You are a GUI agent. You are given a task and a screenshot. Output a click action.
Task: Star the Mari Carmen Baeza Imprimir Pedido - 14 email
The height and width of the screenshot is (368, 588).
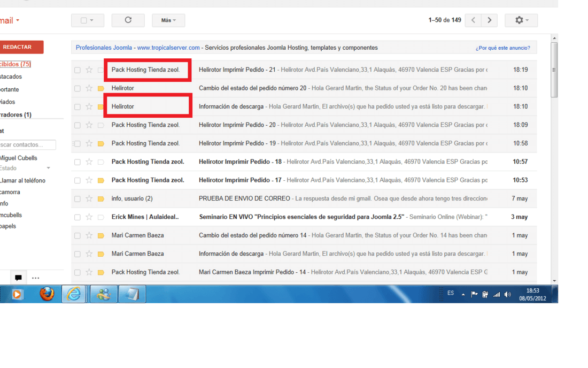(x=89, y=272)
